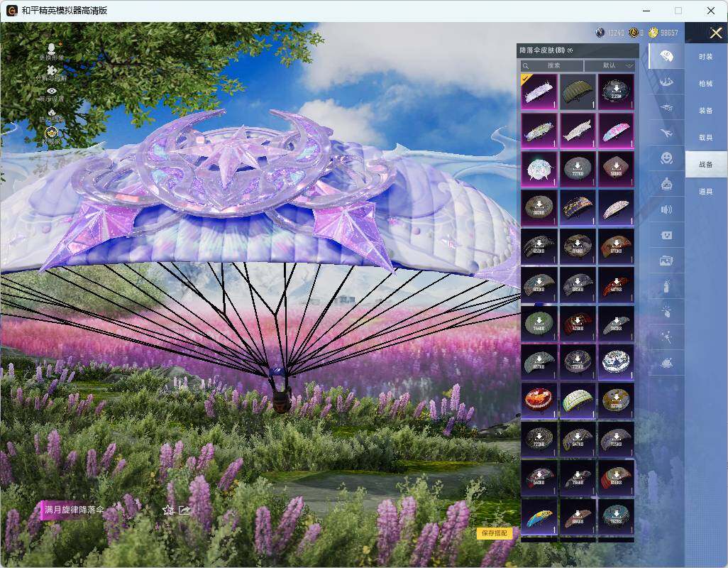The height and width of the screenshot is (568, 728).
Task: Open 分解与拆解 dismantle icon
Action: (x=52, y=72)
